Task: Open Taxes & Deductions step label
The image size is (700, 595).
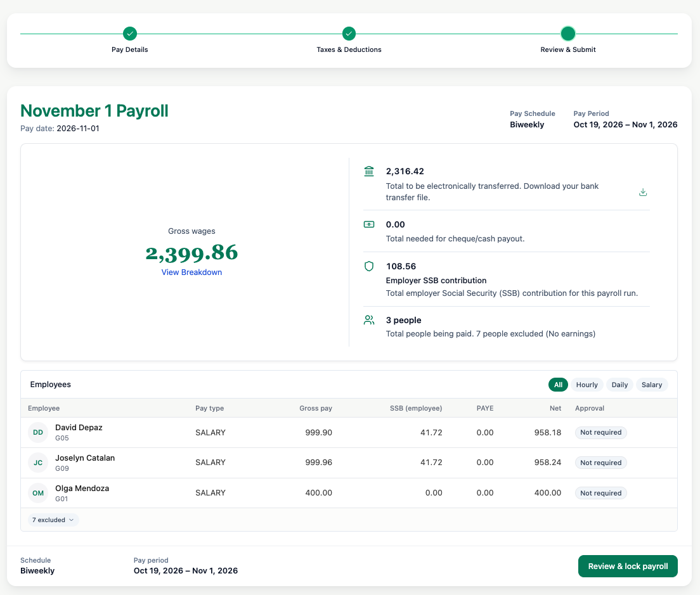Action: pyautogui.click(x=349, y=49)
